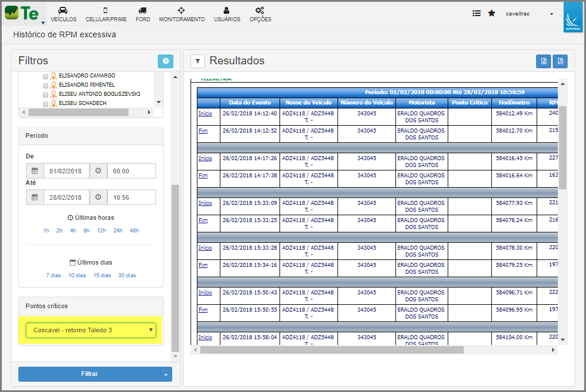Click the green Te application logo
Screen dimensions: 586x392
22,13
